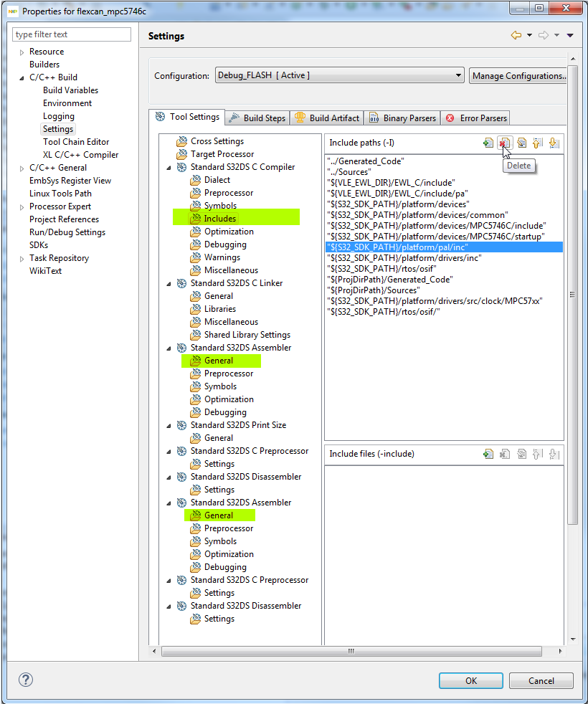Image resolution: width=588 pixels, height=704 pixels.
Task: Select Build Variables page
Action: tap(70, 90)
